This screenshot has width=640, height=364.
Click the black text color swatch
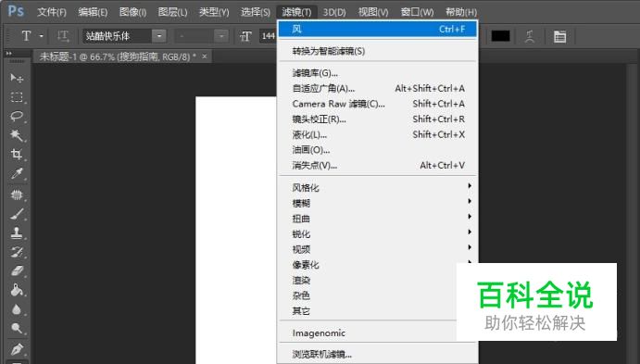[x=500, y=36]
